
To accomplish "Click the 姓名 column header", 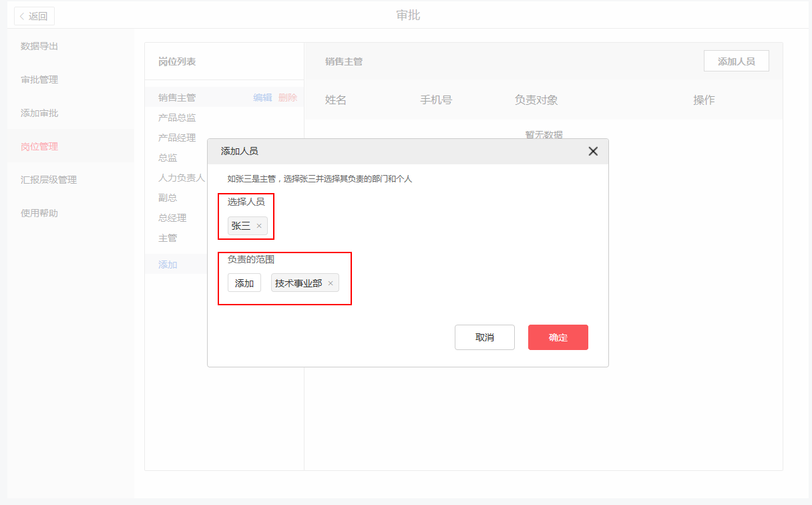I will point(336,100).
